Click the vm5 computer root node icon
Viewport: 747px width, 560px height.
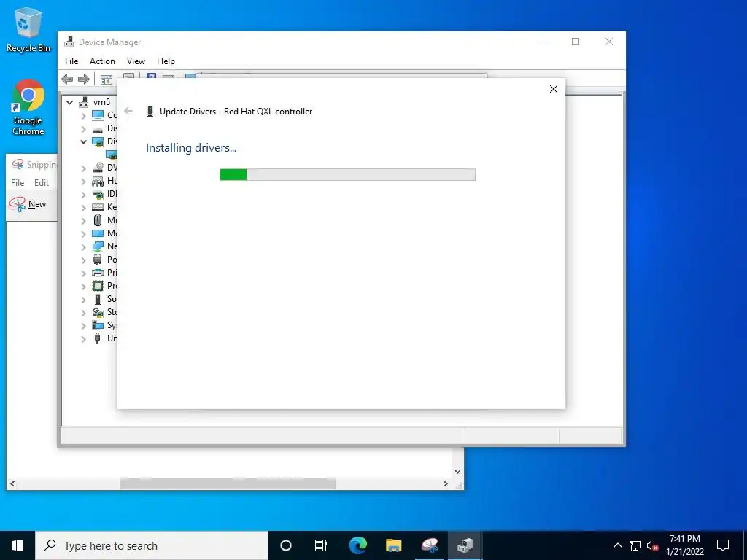click(84, 102)
